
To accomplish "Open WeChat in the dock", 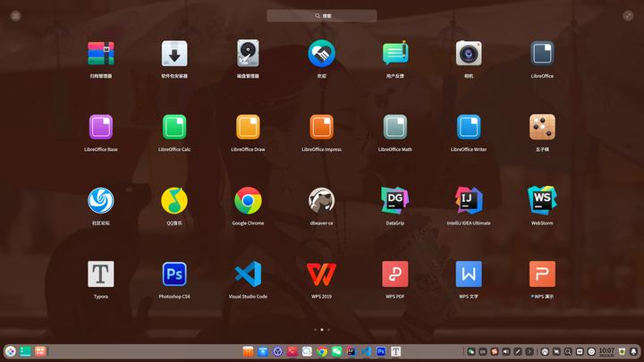I will 336,351.
